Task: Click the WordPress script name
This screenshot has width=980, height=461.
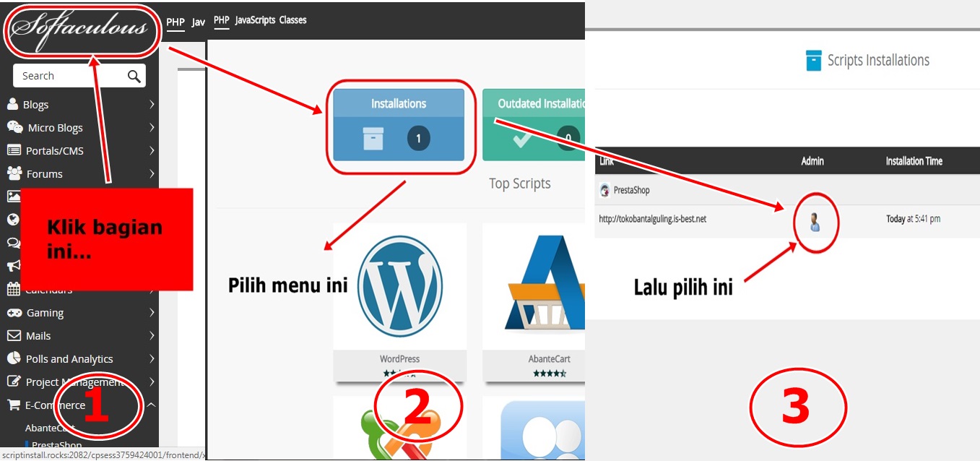Action: (x=399, y=359)
